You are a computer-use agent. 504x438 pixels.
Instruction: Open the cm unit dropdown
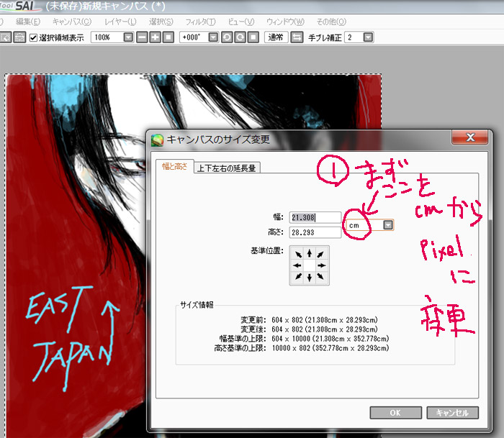click(388, 225)
